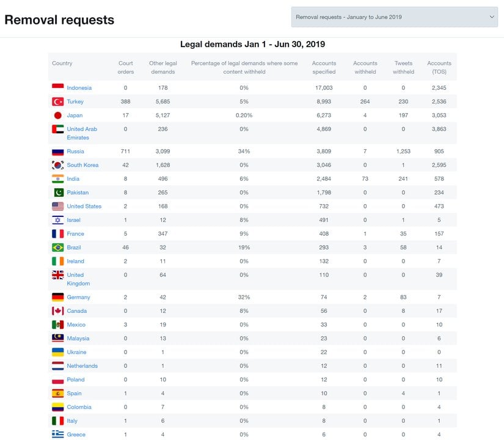Viewport: 504px width, 440px height.
Task: Open the Russia country link
Action: 75,152
